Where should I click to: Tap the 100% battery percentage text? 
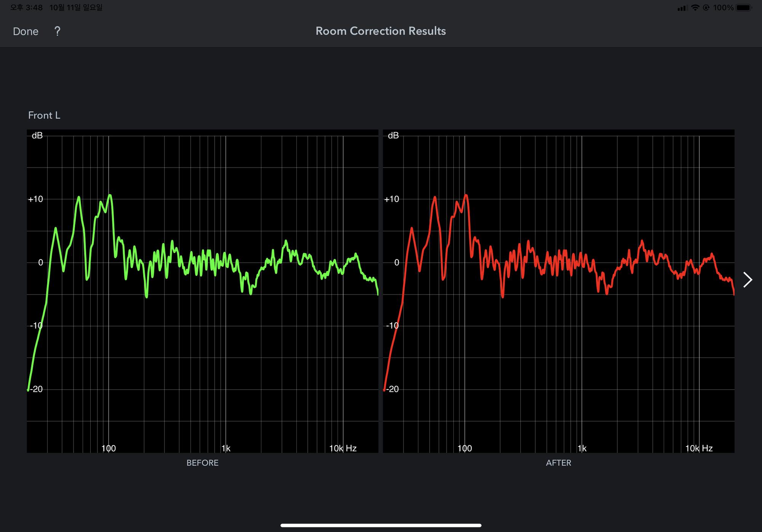(x=723, y=8)
